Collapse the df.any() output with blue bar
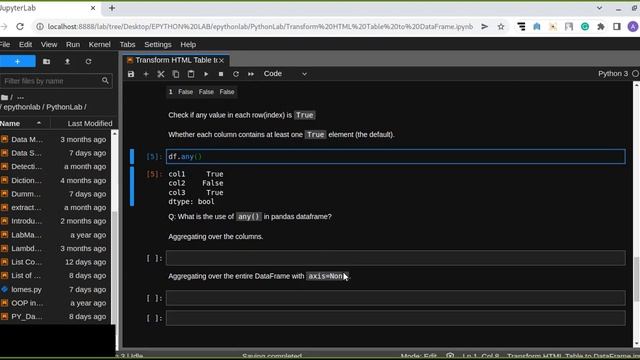 coord(132,186)
